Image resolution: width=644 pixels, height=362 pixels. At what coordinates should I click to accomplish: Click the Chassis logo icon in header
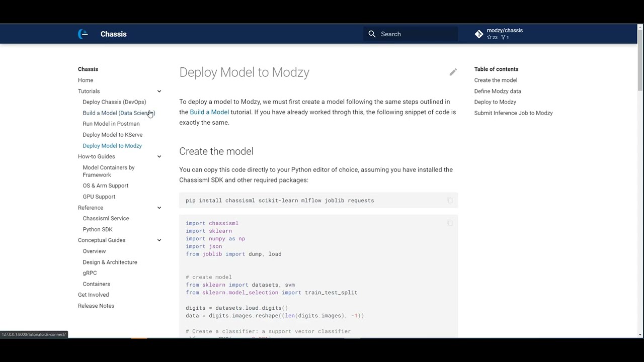(83, 34)
